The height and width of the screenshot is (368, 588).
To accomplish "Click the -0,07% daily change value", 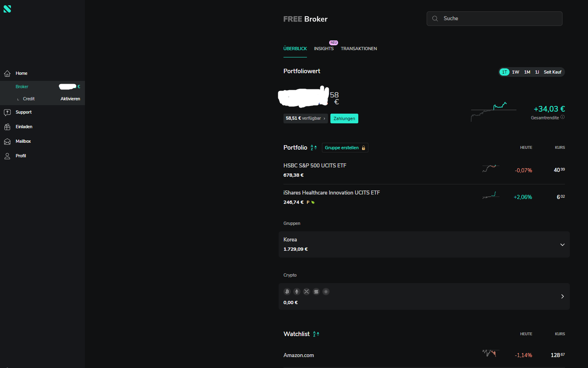I will [x=523, y=170].
